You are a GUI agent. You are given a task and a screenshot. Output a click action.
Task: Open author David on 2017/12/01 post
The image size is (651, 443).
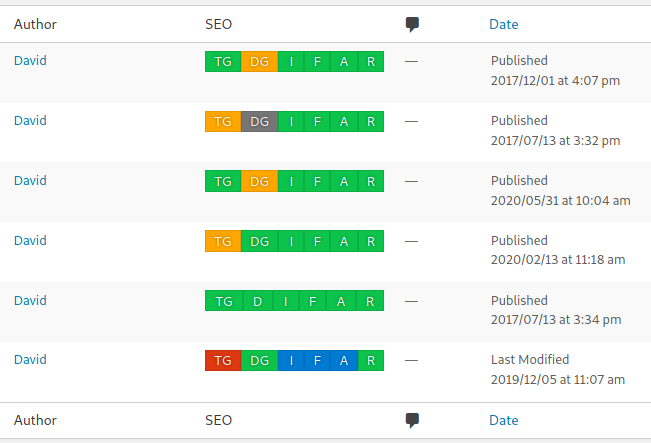tap(30, 61)
